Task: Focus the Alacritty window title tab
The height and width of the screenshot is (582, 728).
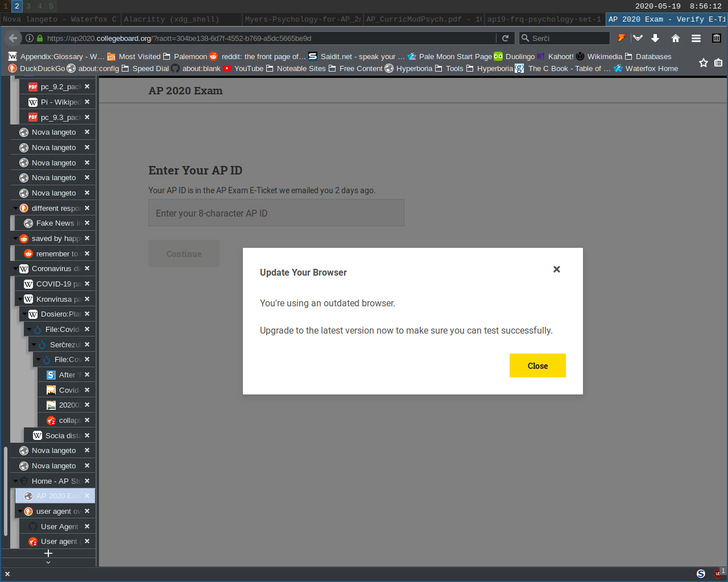Action: pos(181,19)
